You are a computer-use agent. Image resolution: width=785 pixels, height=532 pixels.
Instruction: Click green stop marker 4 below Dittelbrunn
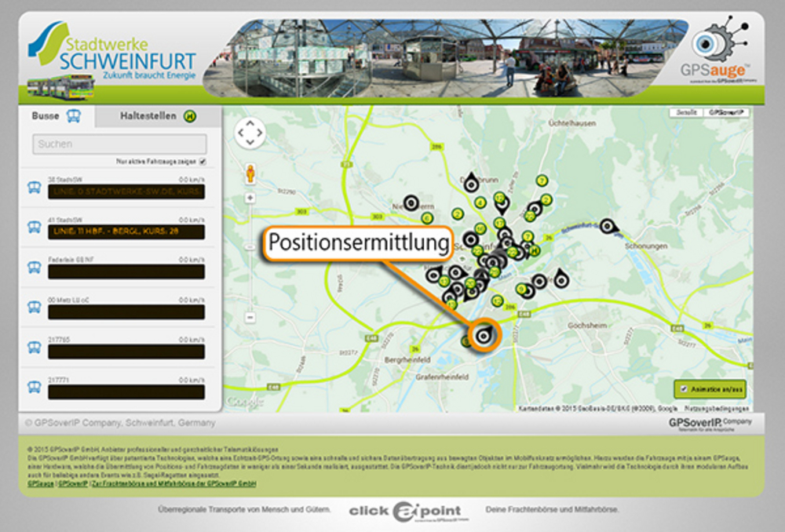coord(480,202)
